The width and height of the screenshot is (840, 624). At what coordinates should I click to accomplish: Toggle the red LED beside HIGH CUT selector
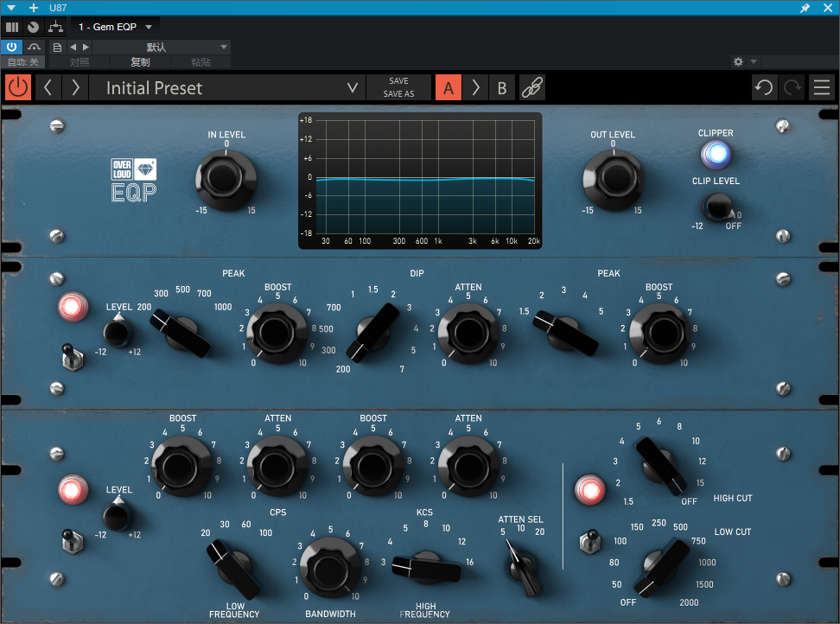pyautogui.click(x=590, y=489)
